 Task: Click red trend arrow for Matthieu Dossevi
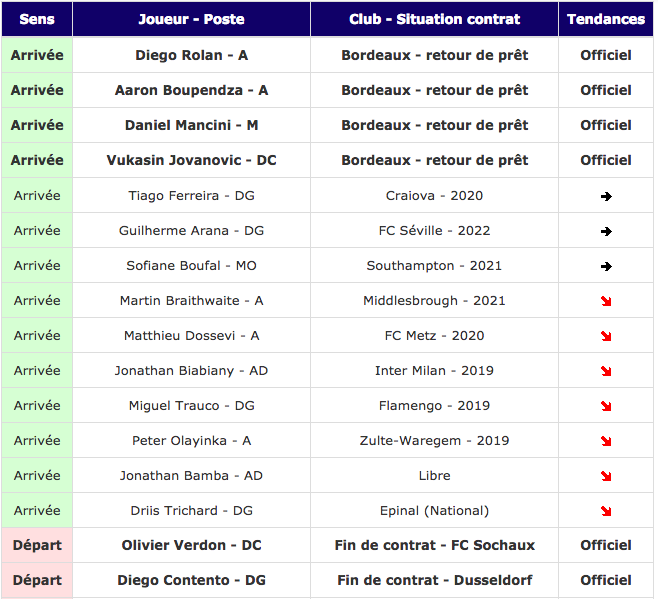tap(606, 336)
